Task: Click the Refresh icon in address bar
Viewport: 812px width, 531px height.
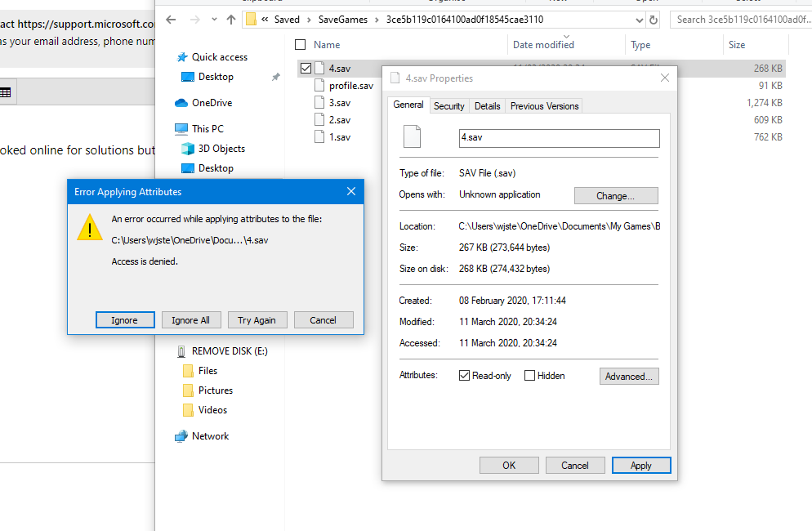Action: coord(653,20)
